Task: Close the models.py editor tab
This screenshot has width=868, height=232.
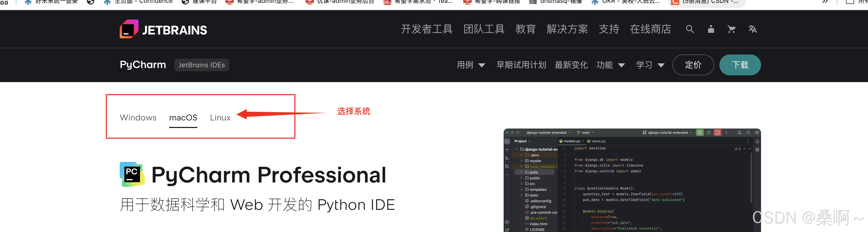Action: click(582, 141)
